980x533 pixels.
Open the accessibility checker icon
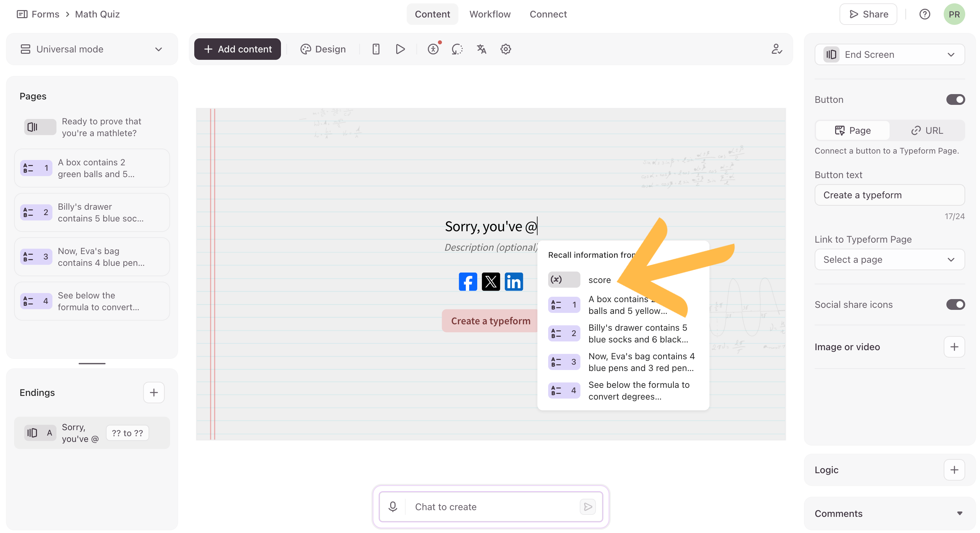click(433, 49)
